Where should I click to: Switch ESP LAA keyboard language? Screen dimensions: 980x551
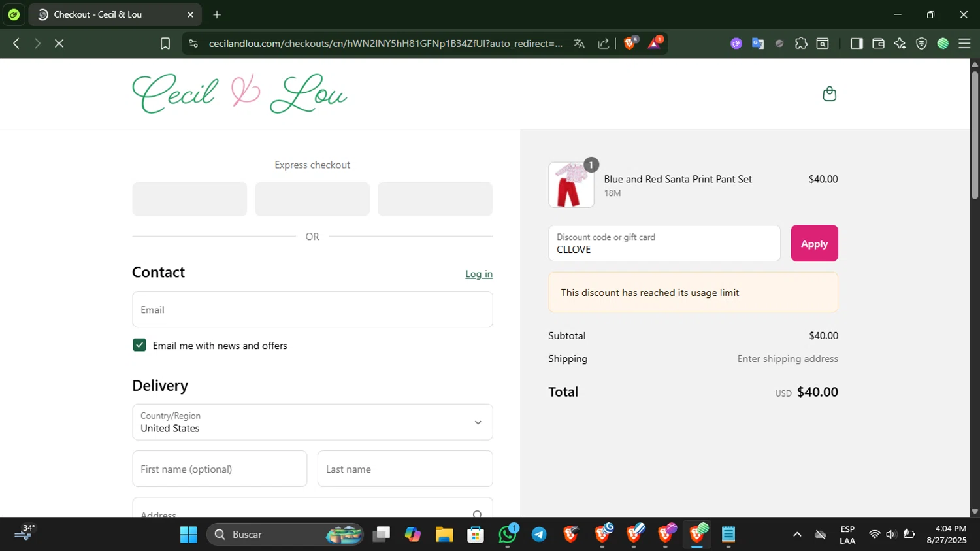pyautogui.click(x=847, y=535)
